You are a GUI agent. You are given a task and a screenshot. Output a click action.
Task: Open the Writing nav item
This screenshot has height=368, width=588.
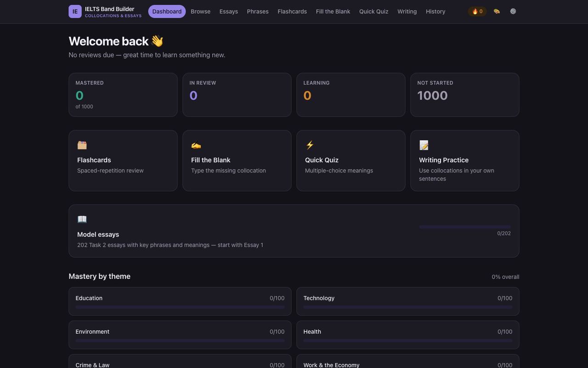coord(407,11)
